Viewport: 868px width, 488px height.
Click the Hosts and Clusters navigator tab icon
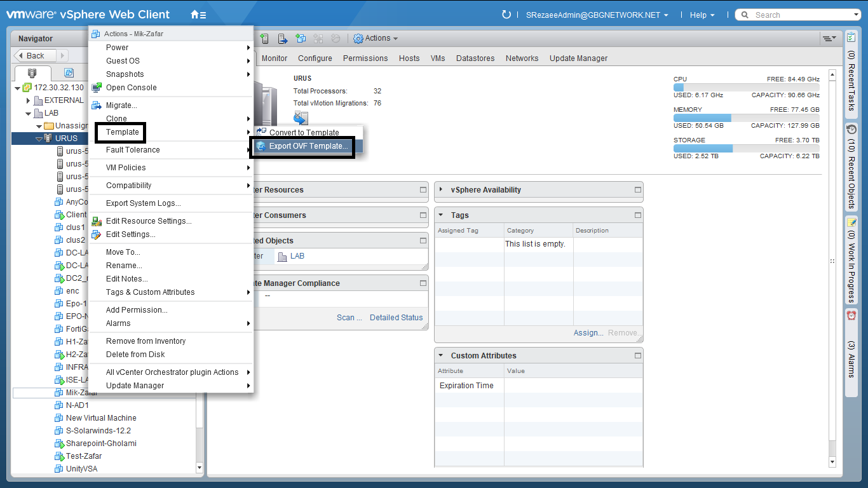tap(32, 73)
